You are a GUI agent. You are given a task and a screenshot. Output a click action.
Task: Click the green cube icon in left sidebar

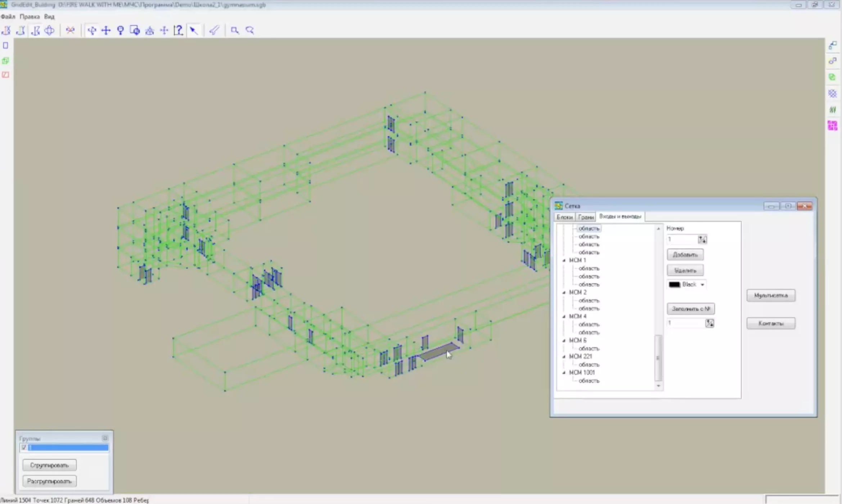[5, 60]
